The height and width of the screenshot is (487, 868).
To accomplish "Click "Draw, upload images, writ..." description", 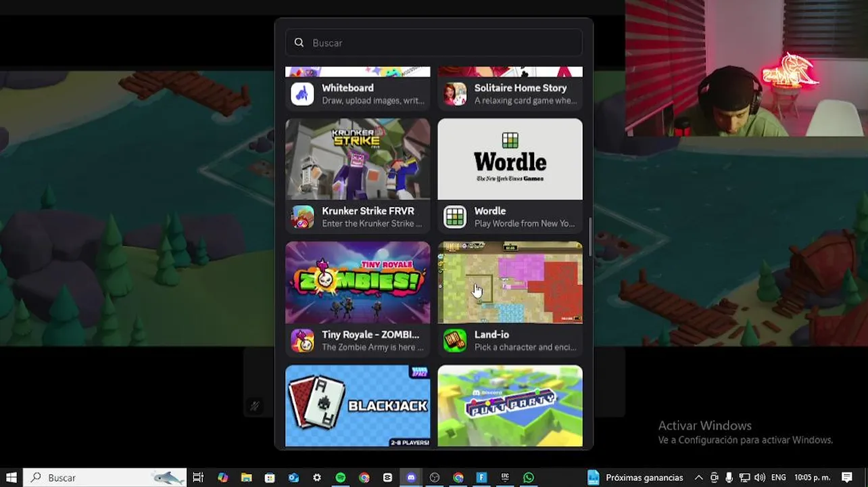I will click(x=373, y=101).
